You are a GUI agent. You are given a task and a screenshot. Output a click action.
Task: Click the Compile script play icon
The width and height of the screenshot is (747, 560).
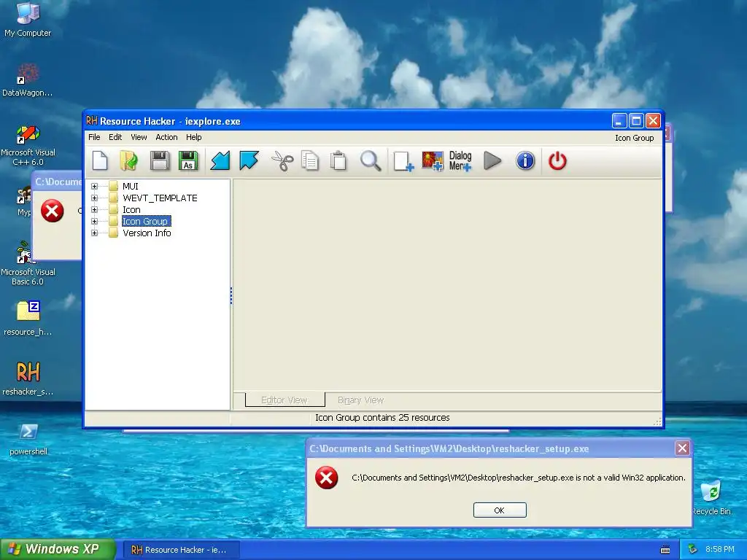pyautogui.click(x=492, y=160)
